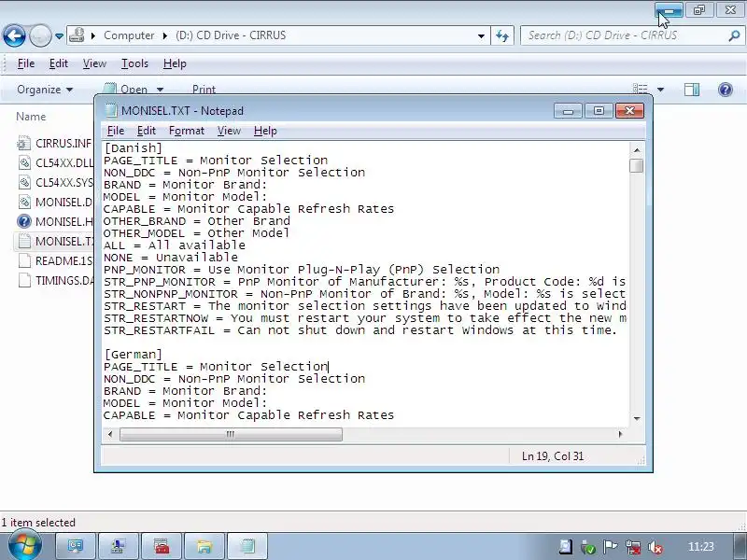
Task: Select the CL54XX.SYS file icon
Action: pos(24,182)
